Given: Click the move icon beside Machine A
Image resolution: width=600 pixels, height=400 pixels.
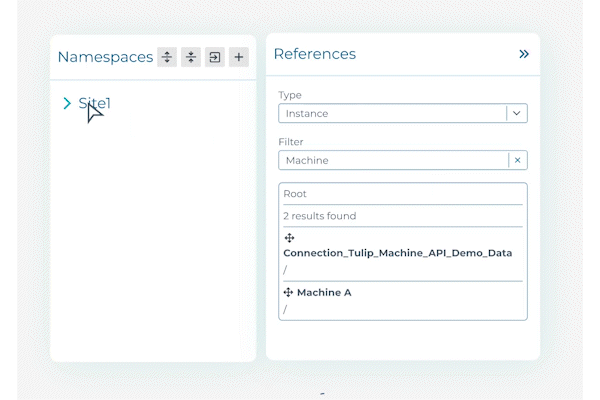Looking at the screenshot, I should (x=288, y=293).
